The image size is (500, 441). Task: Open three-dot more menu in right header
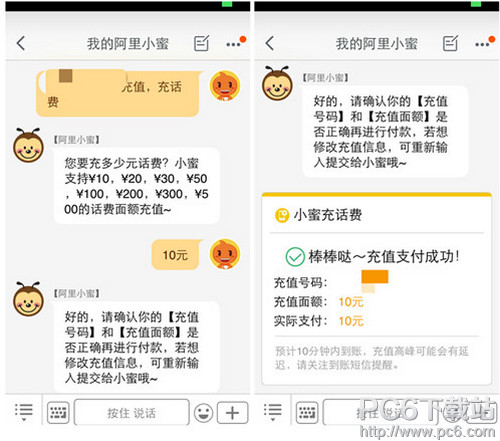(x=482, y=44)
